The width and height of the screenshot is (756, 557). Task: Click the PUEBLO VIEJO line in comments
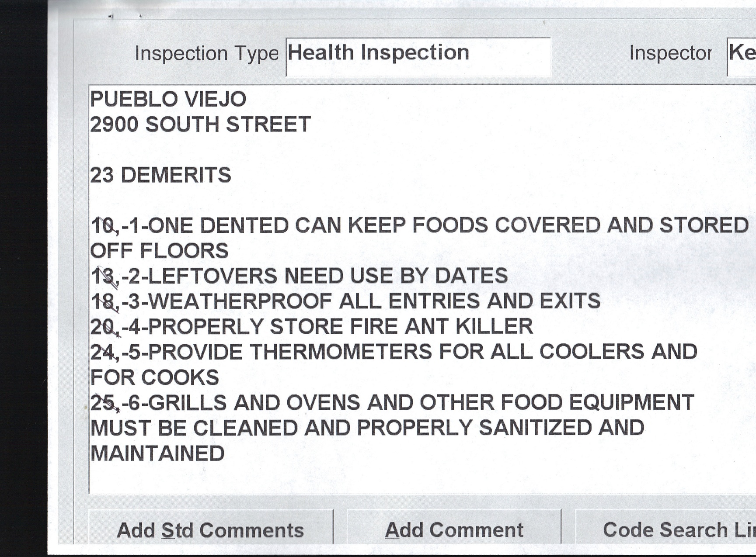(x=168, y=99)
